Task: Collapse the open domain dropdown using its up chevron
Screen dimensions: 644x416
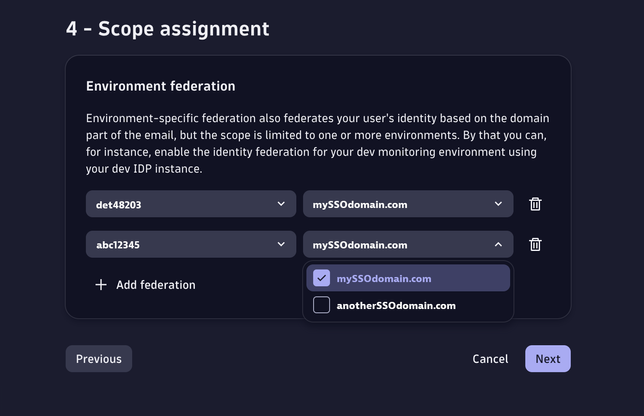Action: [x=498, y=244]
